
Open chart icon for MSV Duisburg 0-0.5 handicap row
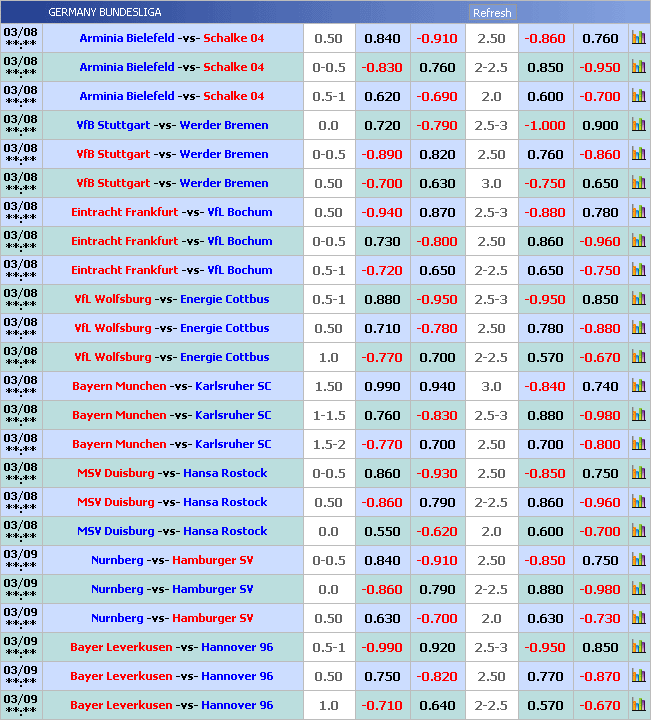(639, 472)
